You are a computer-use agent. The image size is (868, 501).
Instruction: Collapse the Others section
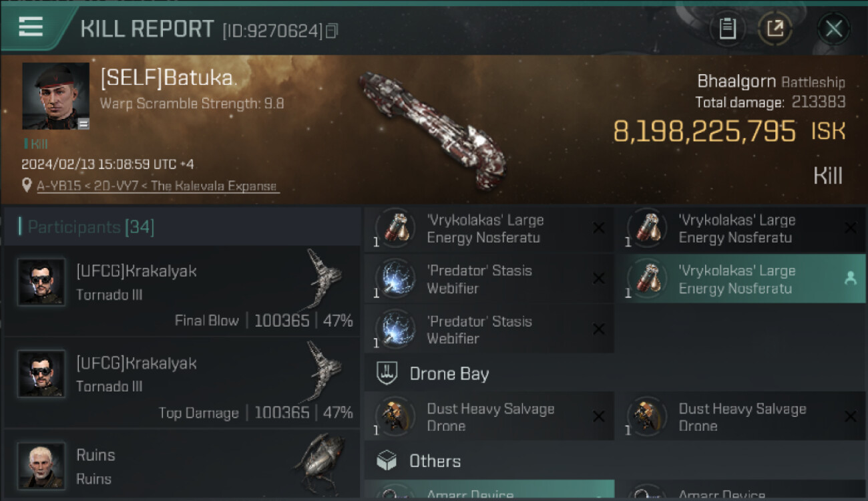(x=435, y=461)
